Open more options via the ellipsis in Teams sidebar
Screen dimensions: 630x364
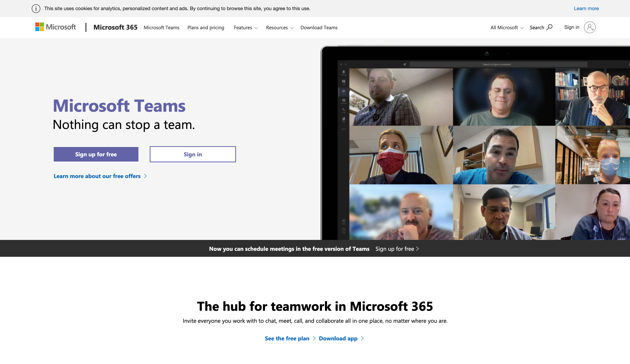coord(344,129)
